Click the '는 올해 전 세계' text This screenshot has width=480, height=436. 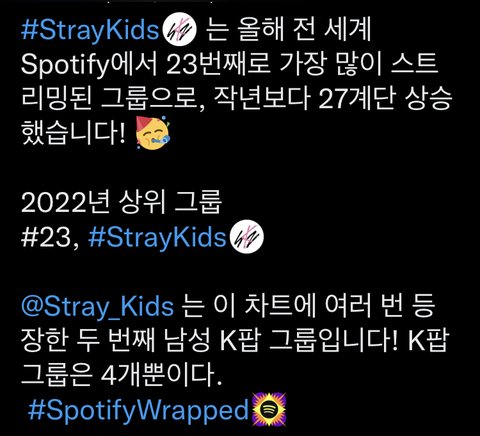pyautogui.click(x=288, y=30)
